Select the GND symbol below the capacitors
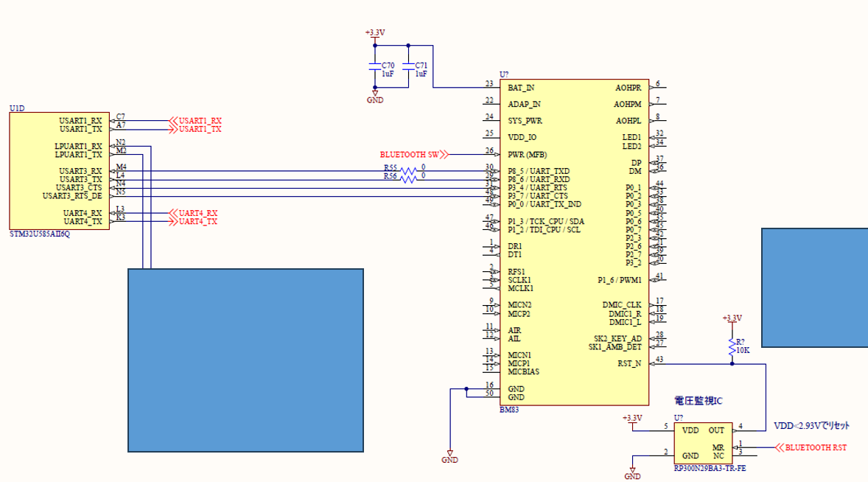868x482 pixels. 375,97
